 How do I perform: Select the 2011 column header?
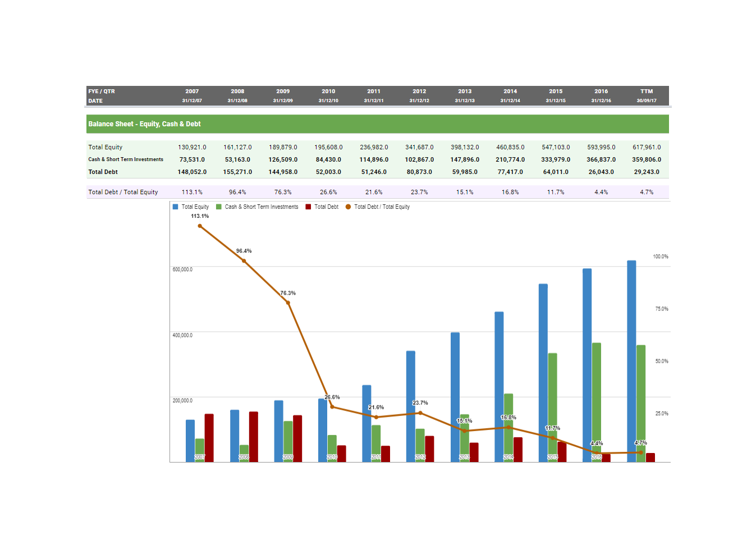[x=374, y=91]
